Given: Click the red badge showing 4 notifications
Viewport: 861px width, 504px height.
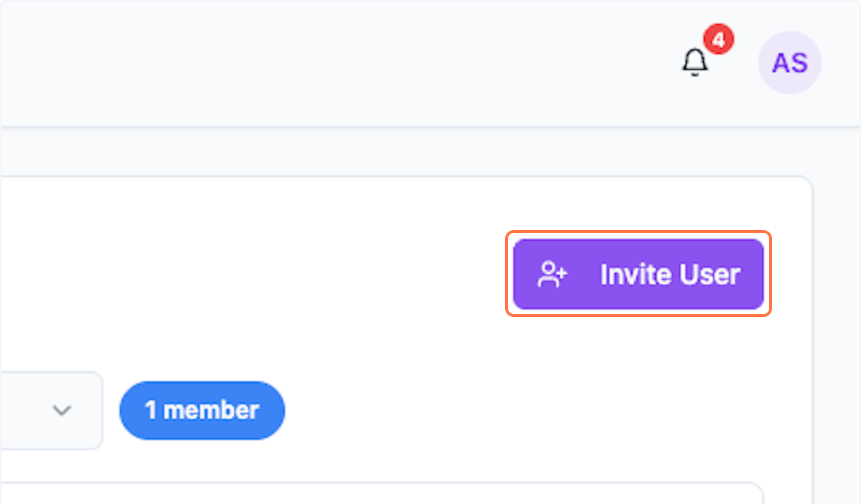Looking at the screenshot, I should [x=717, y=40].
